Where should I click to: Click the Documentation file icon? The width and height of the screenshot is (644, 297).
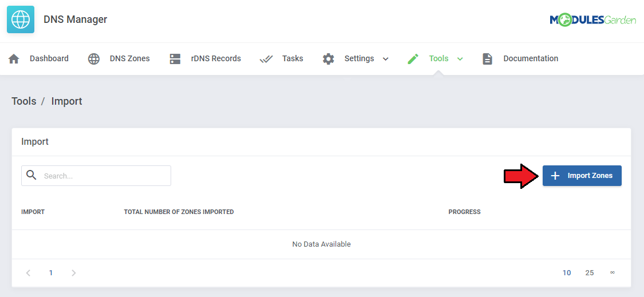click(x=487, y=59)
